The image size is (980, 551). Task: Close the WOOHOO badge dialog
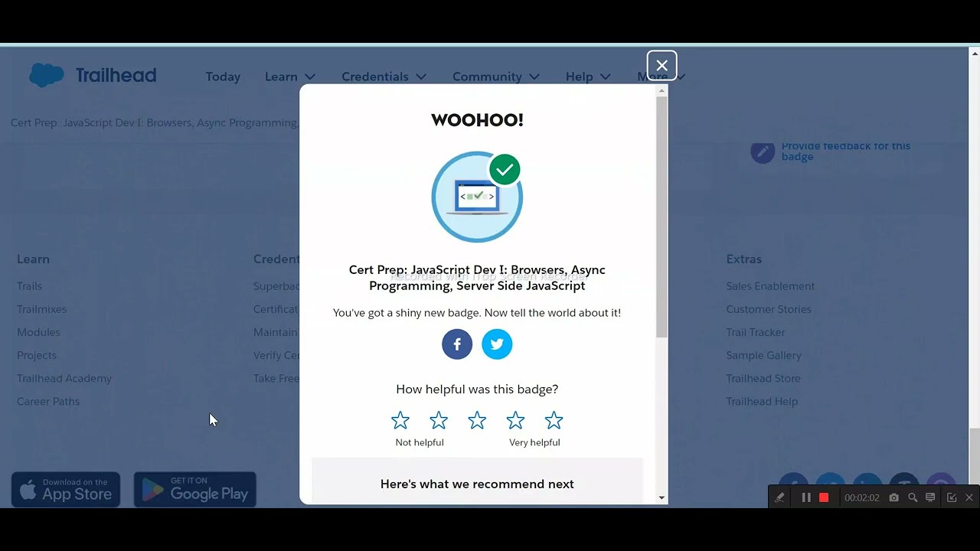click(661, 66)
